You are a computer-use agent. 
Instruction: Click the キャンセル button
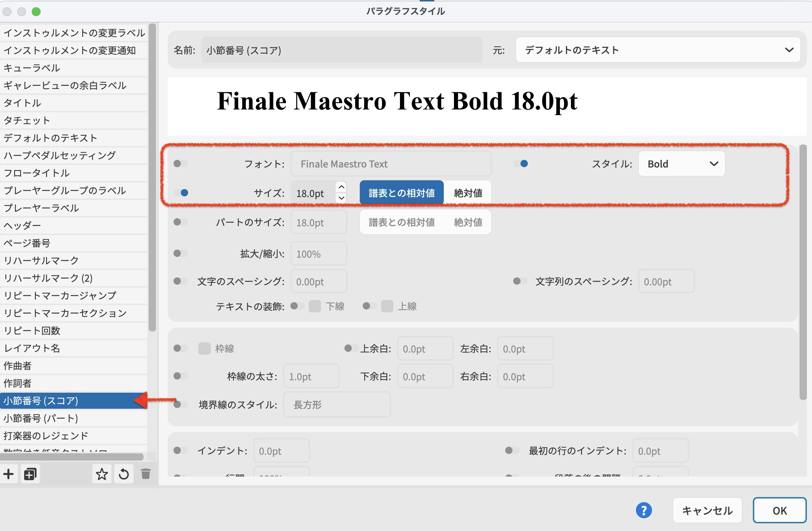(x=707, y=510)
